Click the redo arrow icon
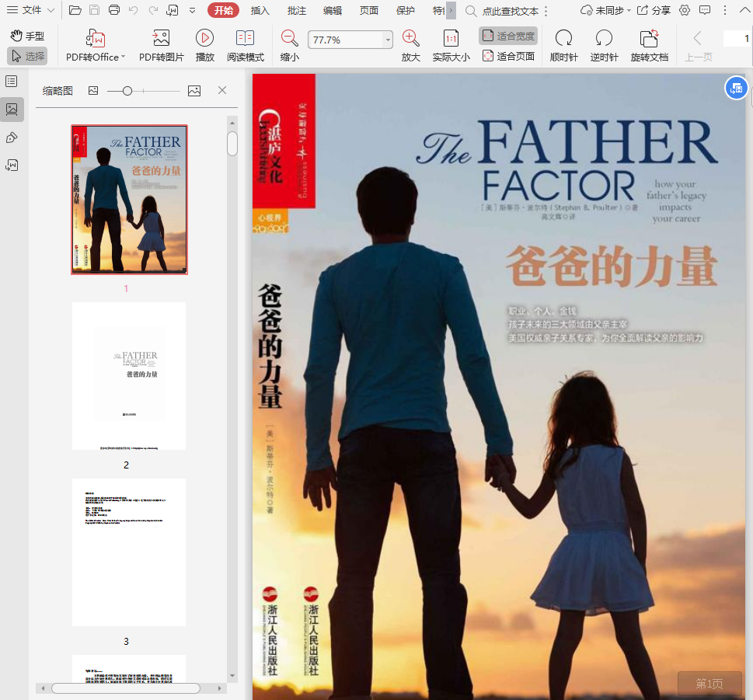 pos(153,10)
